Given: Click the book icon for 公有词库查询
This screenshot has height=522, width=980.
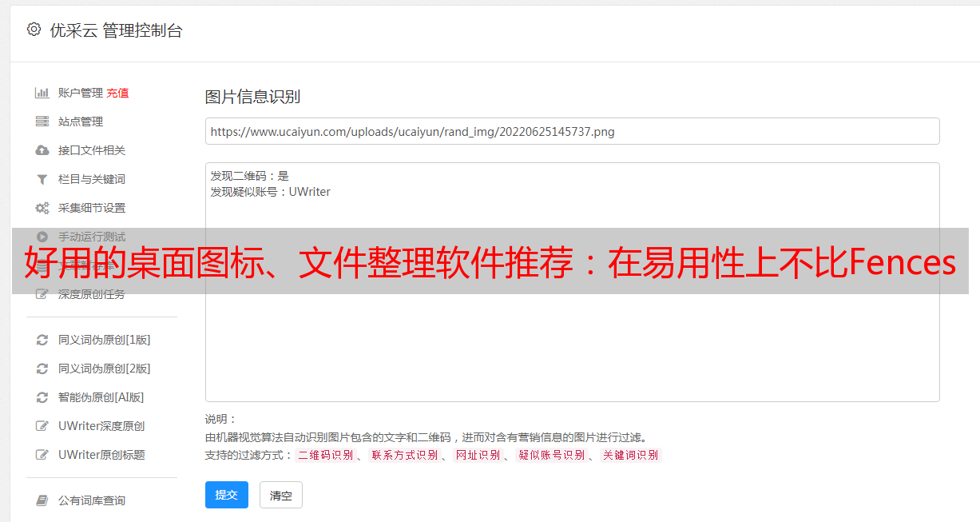Looking at the screenshot, I should [42, 500].
